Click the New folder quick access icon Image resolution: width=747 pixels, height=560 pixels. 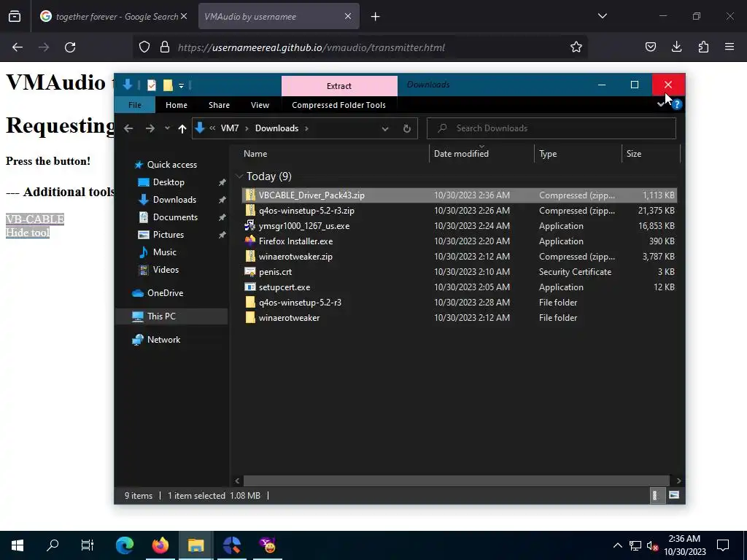click(x=168, y=85)
